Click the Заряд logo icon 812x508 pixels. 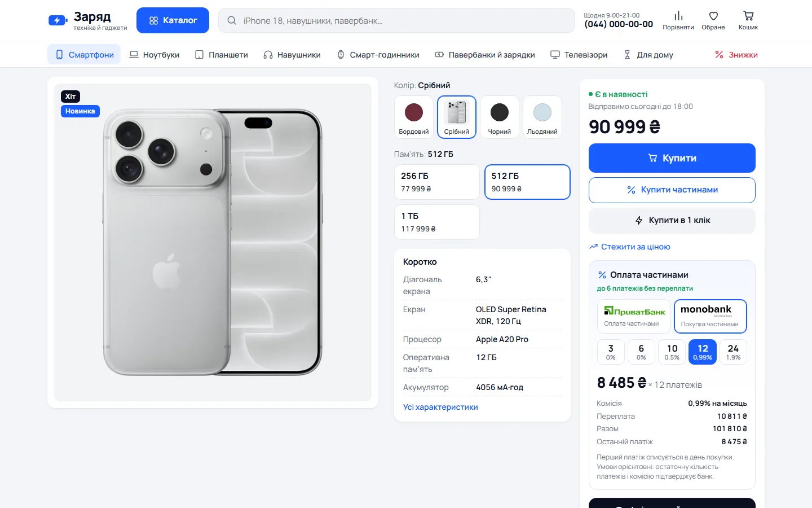[x=58, y=20]
